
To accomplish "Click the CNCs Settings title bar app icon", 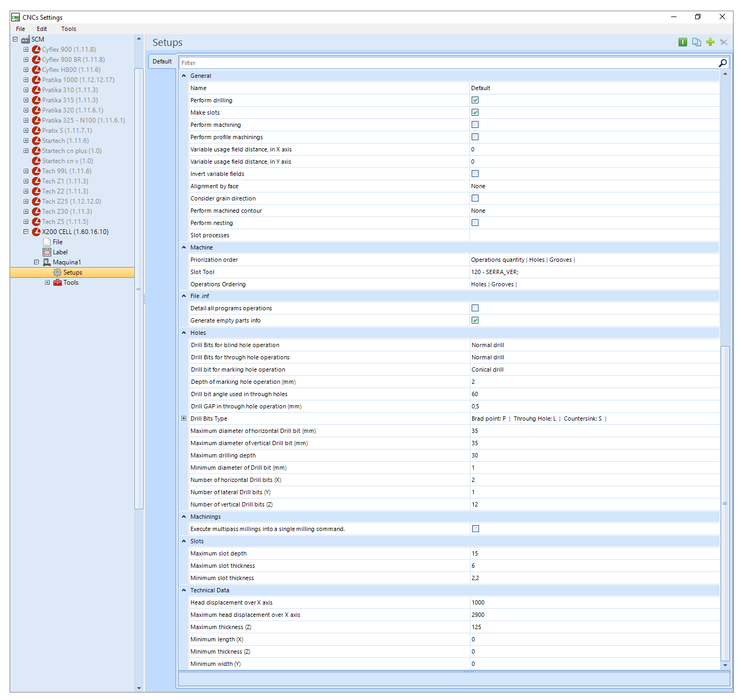I will click(15, 17).
